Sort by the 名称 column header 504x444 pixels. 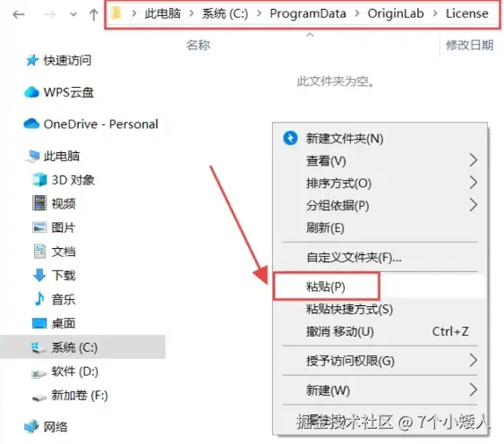tap(198, 45)
